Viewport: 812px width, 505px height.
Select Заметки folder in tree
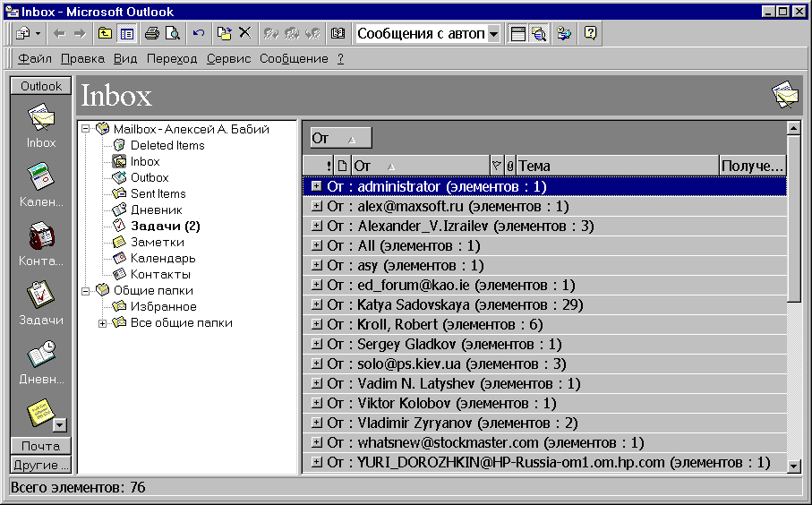tap(157, 242)
